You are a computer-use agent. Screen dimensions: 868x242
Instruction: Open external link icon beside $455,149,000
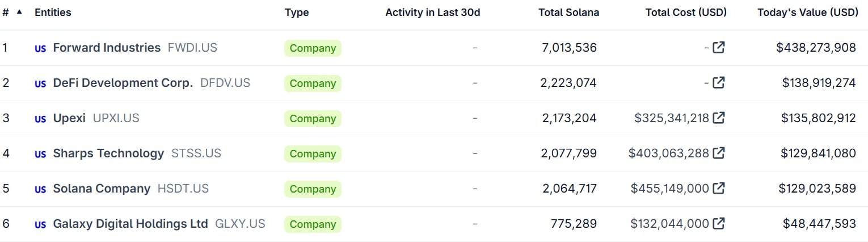click(x=718, y=189)
